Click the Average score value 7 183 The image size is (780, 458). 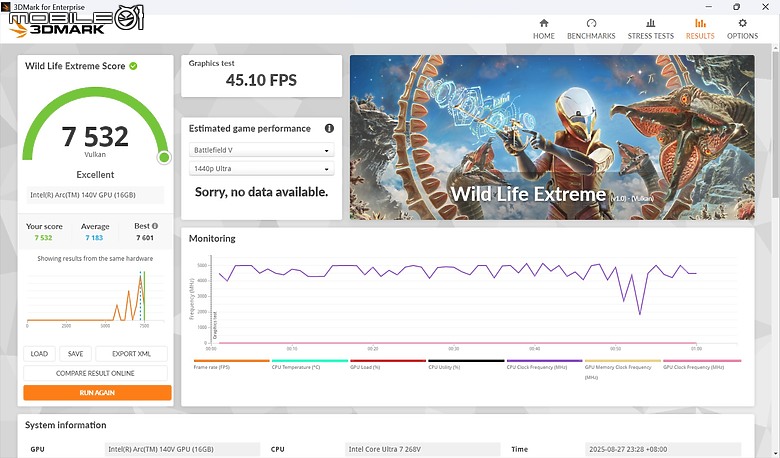tap(94, 238)
